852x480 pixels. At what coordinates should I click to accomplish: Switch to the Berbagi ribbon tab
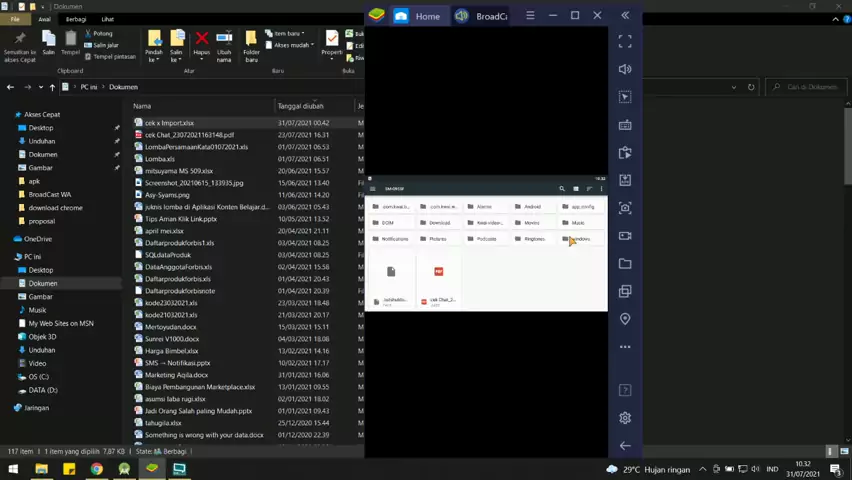(x=76, y=19)
